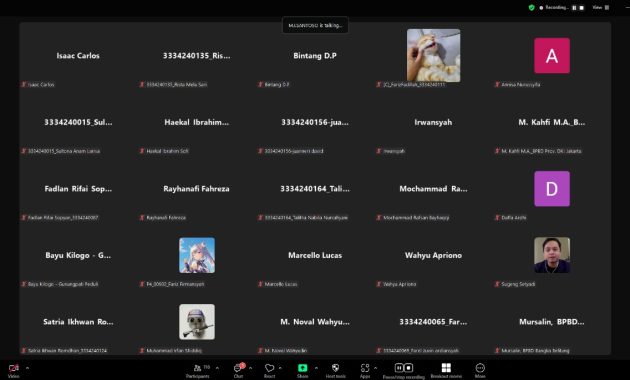Select Sugeng Setyadi's webcam thumbnail

[x=552, y=255]
